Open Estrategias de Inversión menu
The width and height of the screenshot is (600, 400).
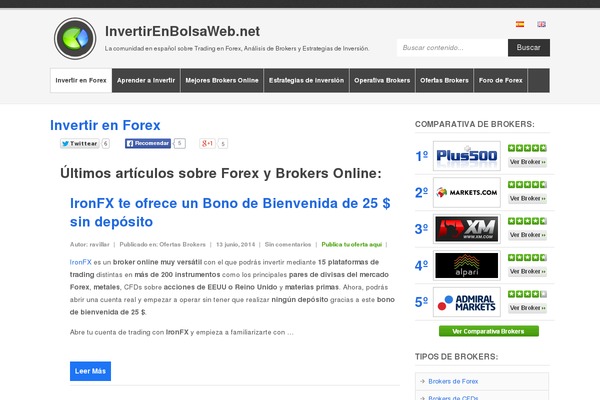click(307, 80)
